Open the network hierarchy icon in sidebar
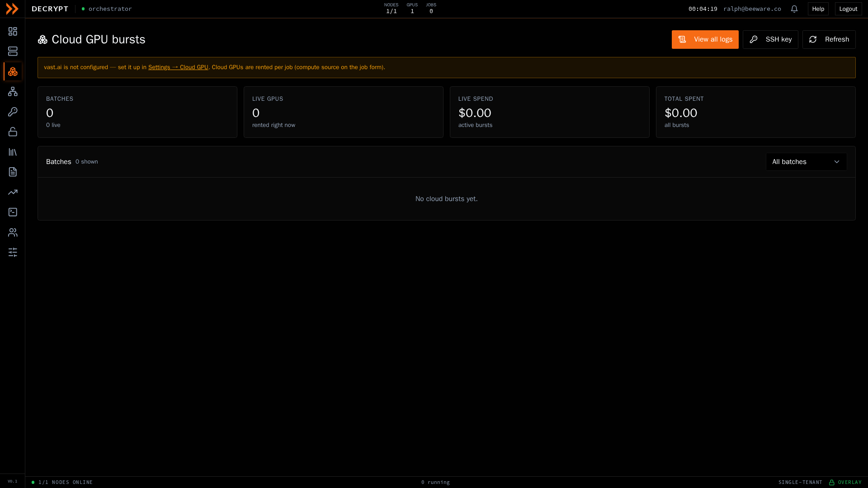868x488 pixels. coord(13,91)
